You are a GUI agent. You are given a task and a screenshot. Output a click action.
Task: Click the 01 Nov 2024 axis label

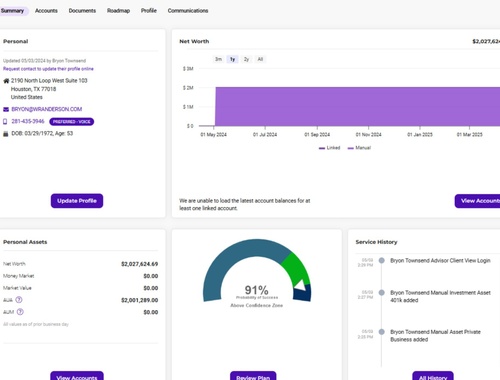(368, 135)
